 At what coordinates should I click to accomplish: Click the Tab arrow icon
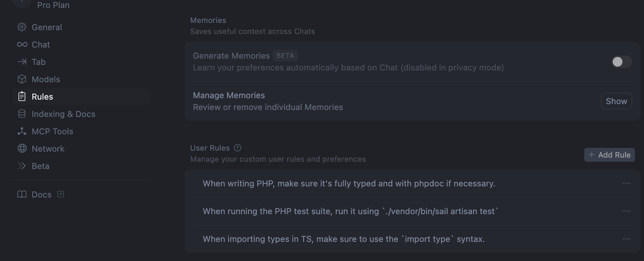[x=22, y=62]
